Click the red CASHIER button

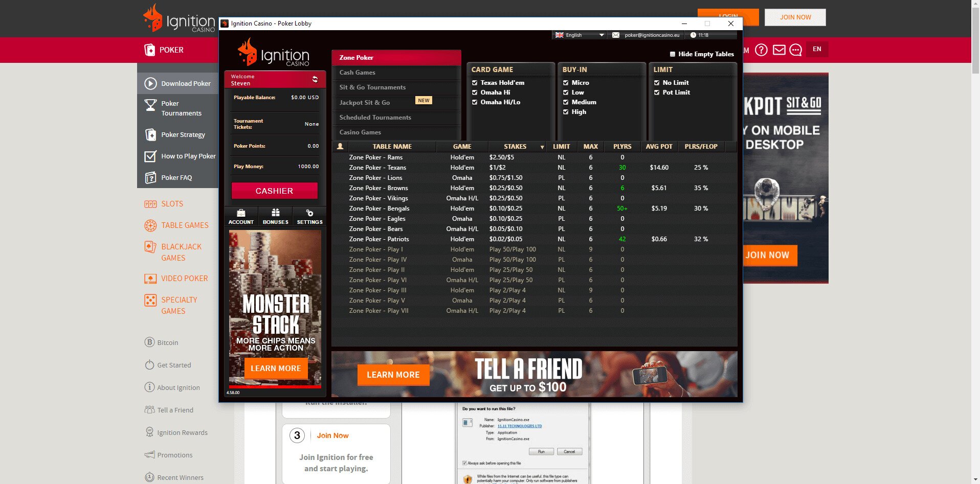(275, 191)
